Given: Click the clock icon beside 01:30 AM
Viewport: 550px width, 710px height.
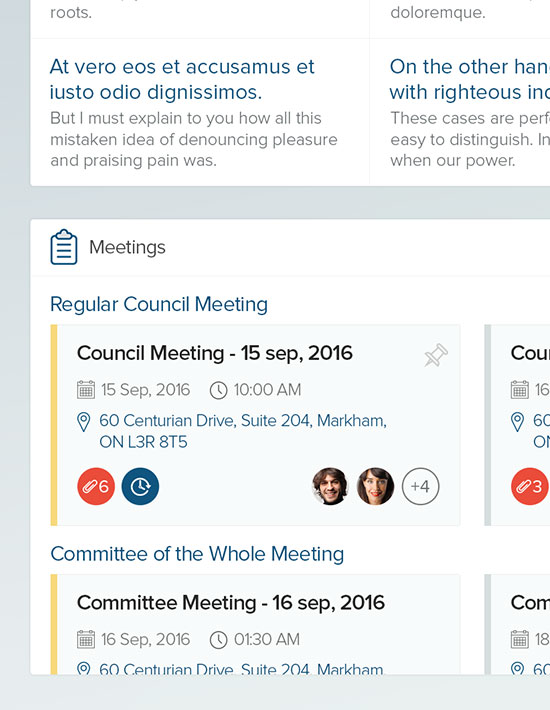Looking at the screenshot, I should 218,640.
